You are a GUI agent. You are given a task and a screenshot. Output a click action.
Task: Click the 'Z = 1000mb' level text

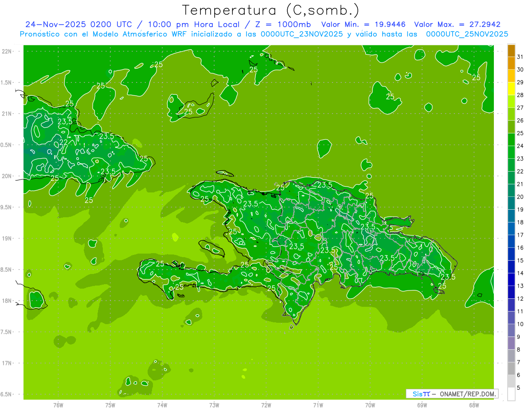pyautogui.click(x=283, y=24)
